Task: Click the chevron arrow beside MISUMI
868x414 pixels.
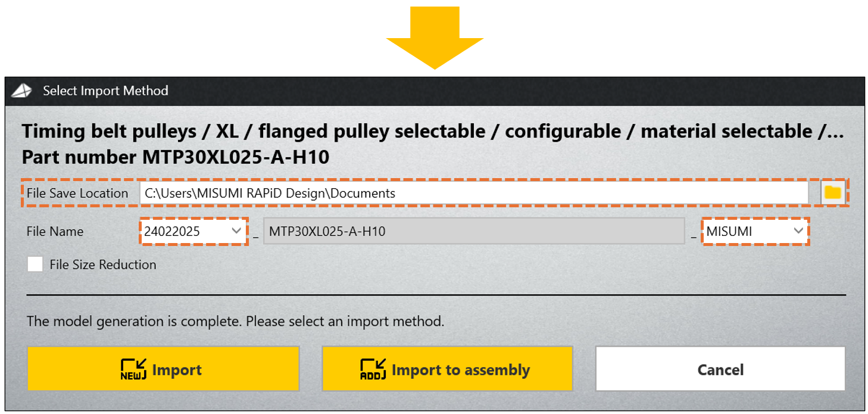Action: pos(798,231)
